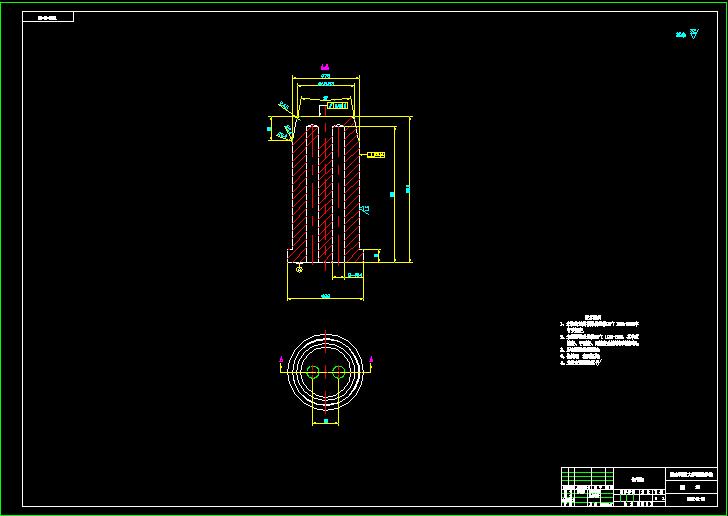
Task: Click the green revision table in title block
Action: click(x=587, y=477)
